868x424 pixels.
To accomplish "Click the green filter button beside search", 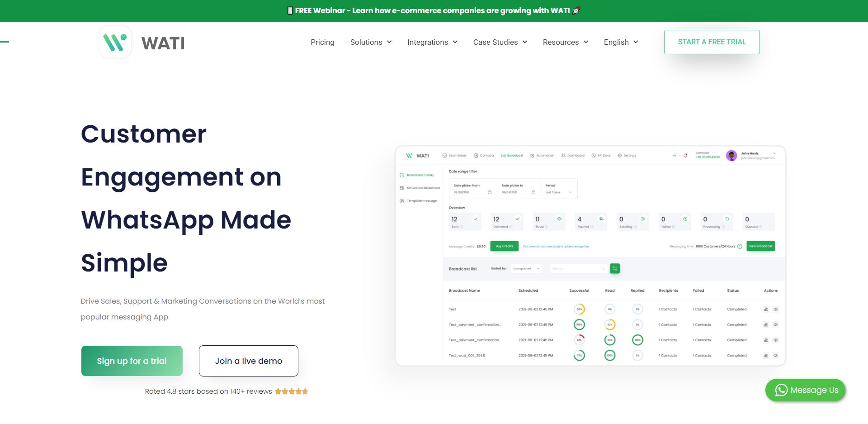I will (x=615, y=268).
